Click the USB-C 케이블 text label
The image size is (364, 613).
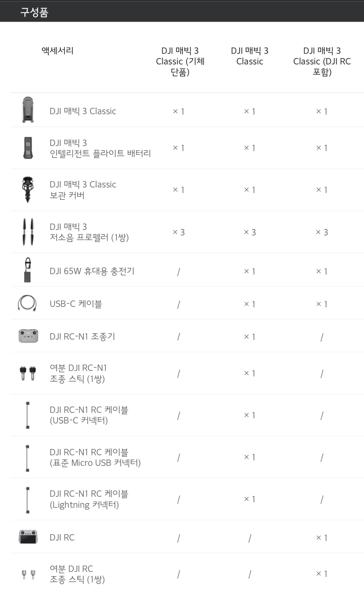[76, 304]
